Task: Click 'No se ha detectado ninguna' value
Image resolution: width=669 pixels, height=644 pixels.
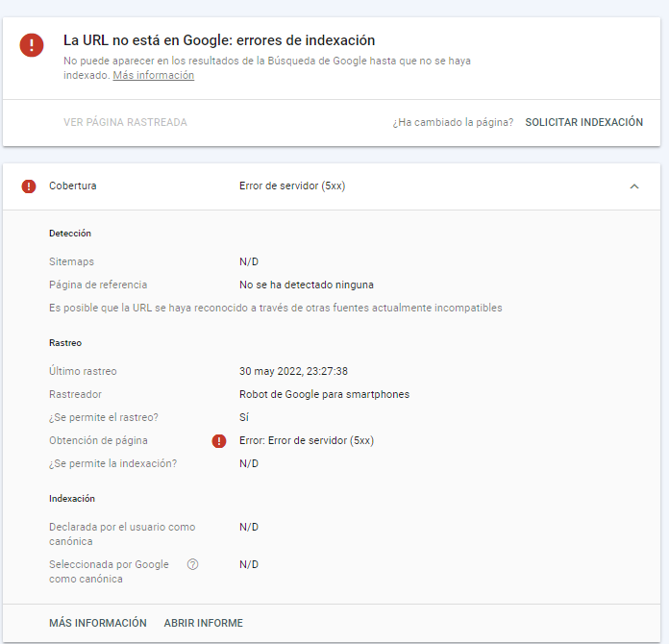Action: [x=307, y=285]
